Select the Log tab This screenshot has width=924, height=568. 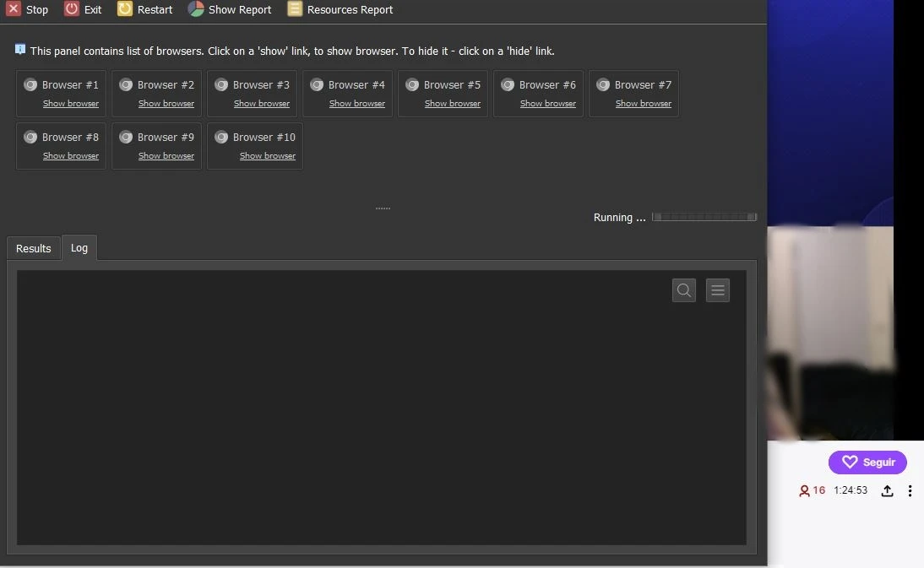click(x=79, y=248)
